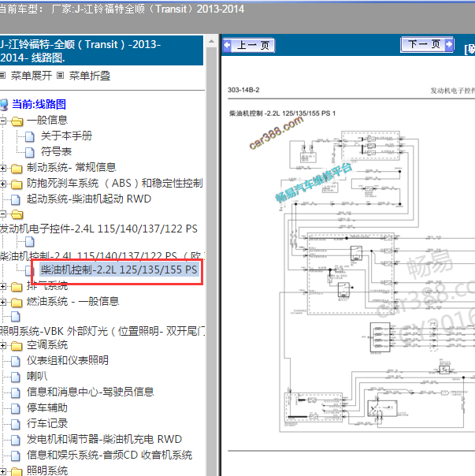Go to previous page with 上一页 button

[x=249, y=45]
